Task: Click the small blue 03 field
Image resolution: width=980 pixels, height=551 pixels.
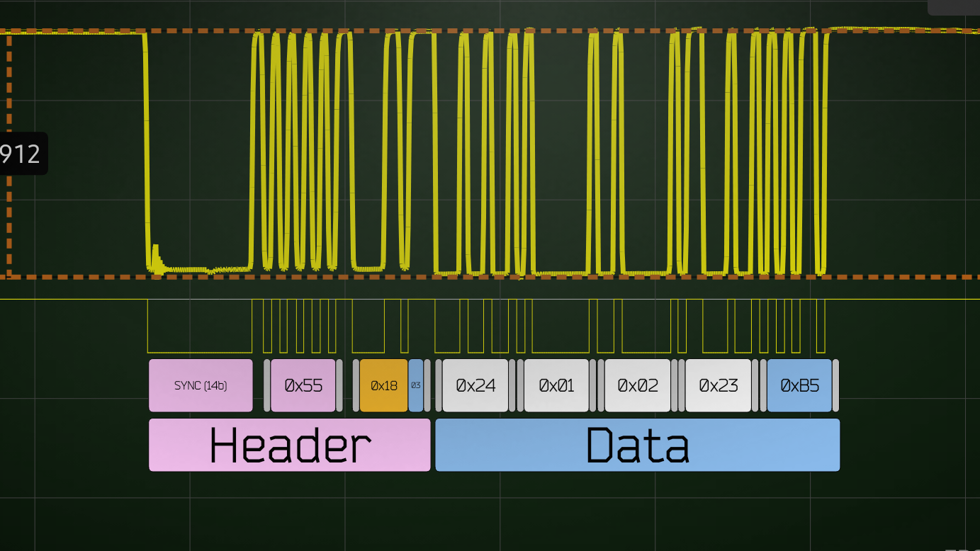Action: pos(416,385)
